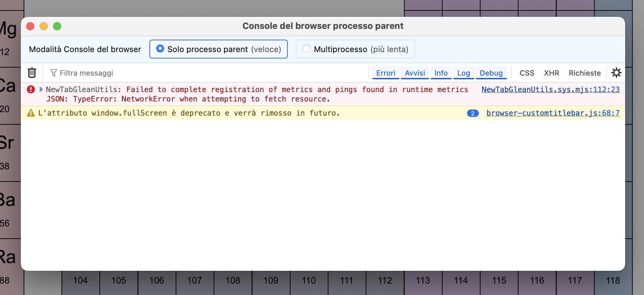
Task: Enable the XHR filter
Action: click(x=551, y=73)
